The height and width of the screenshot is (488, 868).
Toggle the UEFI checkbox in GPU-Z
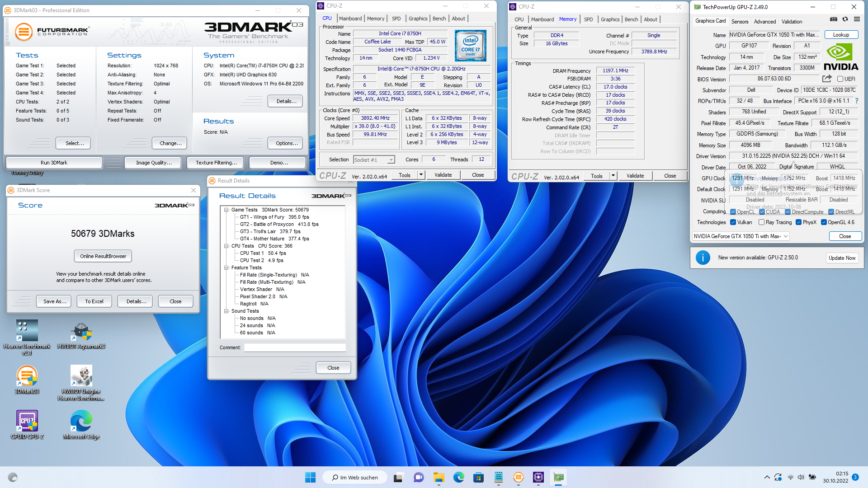(840, 79)
